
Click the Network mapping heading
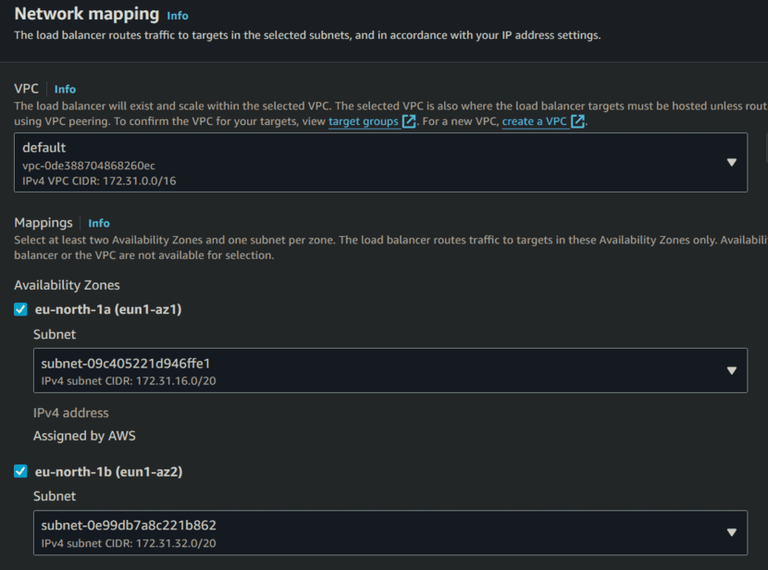click(86, 15)
